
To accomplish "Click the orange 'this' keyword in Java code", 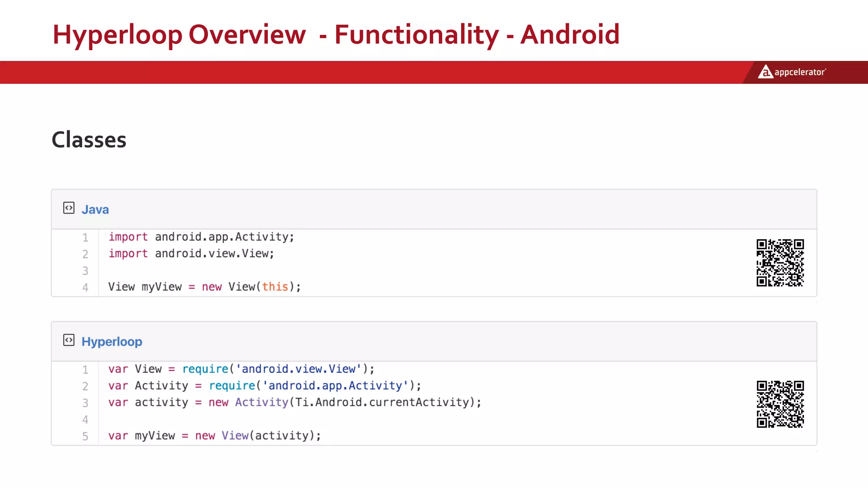I will [275, 287].
